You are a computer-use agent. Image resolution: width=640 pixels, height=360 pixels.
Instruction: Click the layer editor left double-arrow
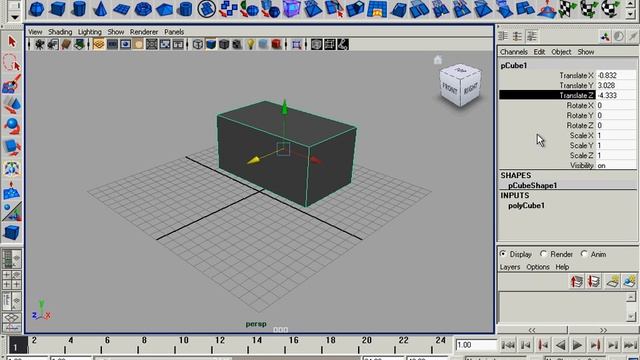tap(532, 330)
